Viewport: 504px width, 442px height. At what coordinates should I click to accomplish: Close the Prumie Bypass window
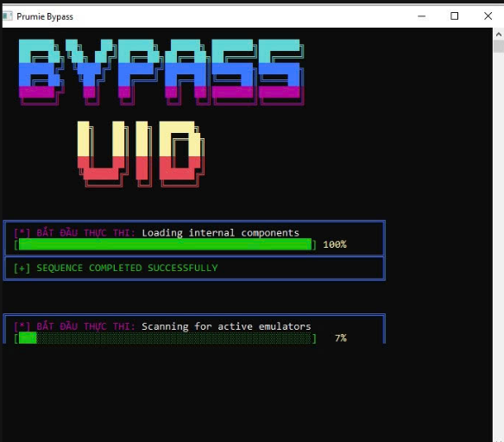point(488,16)
